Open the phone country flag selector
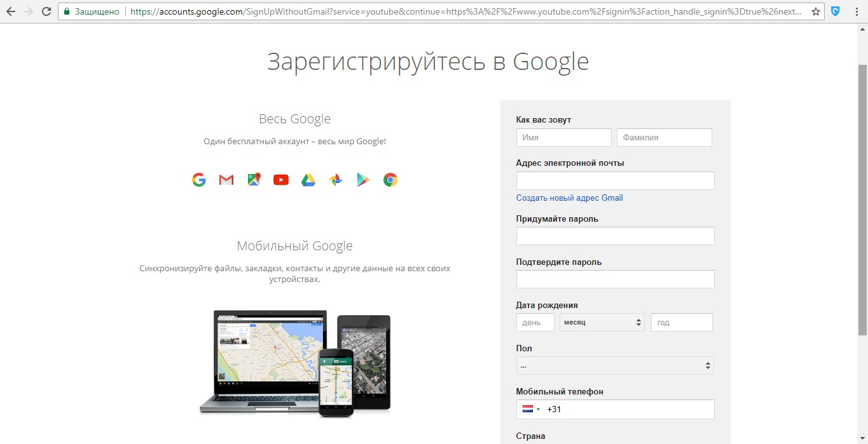Viewport: 868px width, 444px height. click(531, 410)
